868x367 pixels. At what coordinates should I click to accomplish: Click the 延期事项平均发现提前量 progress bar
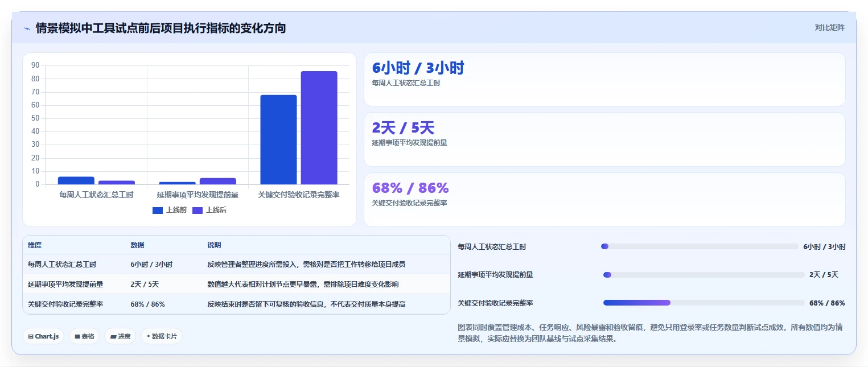coord(704,275)
